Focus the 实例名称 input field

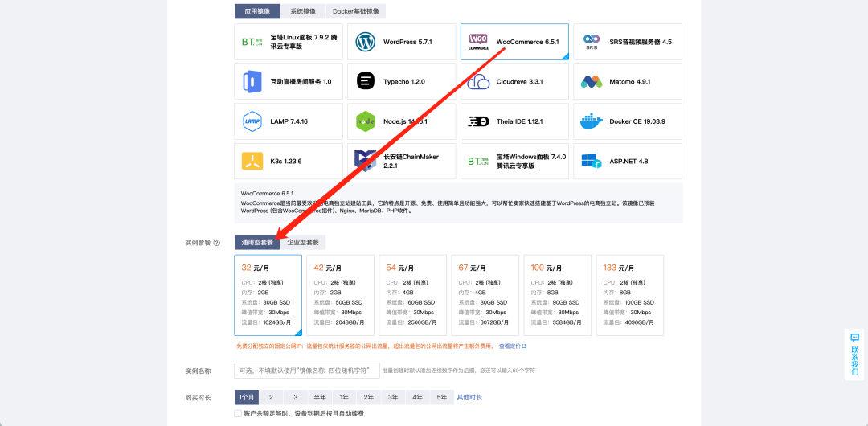(307, 371)
